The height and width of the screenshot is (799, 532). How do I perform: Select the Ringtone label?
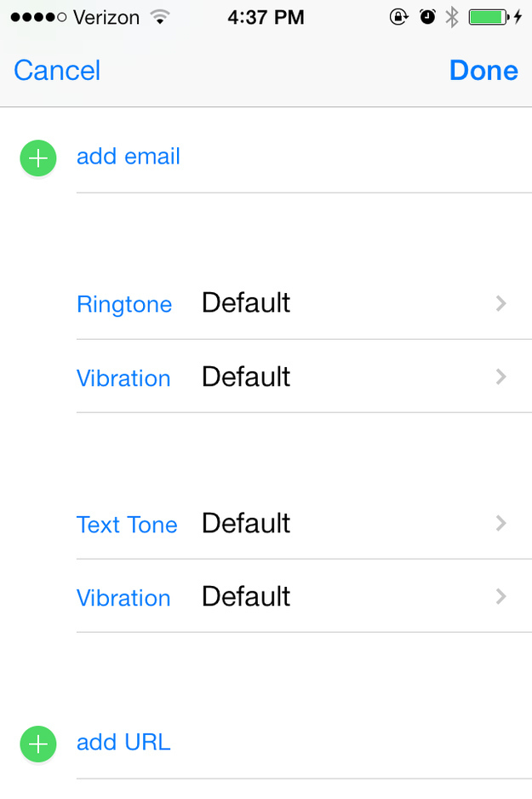[124, 304]
